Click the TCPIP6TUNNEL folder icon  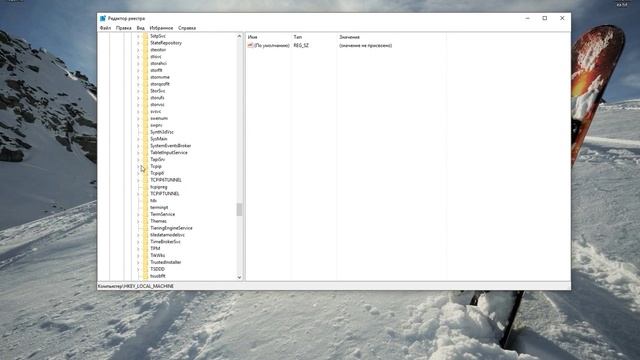point(146,180)
